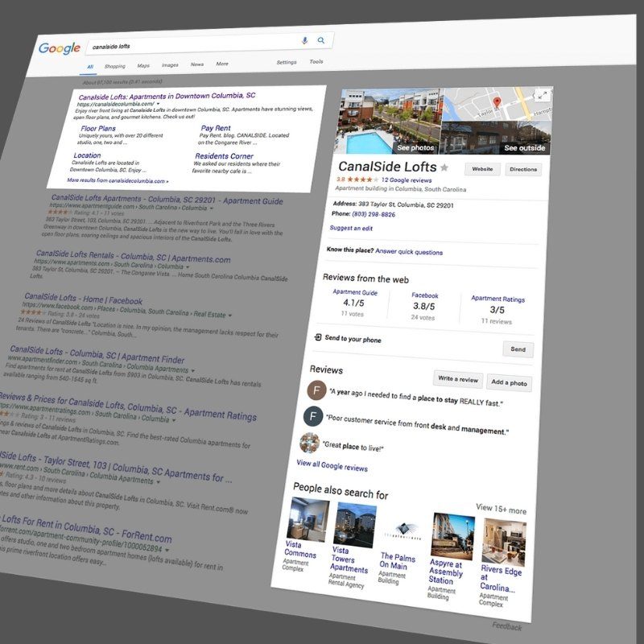Open the Pay Rent sitelink
This screenshot has width=644, height=644.
click(x=216, y=128)
